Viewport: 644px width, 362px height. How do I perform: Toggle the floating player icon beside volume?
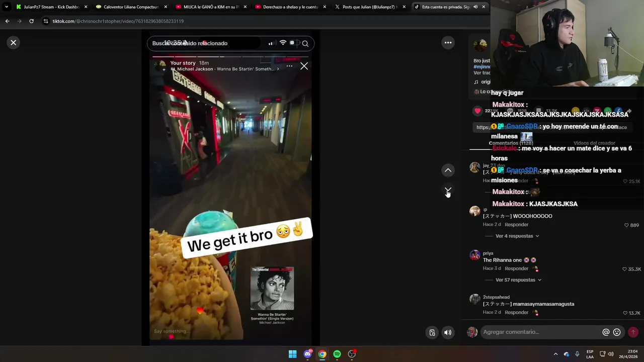tap(432, 332)
